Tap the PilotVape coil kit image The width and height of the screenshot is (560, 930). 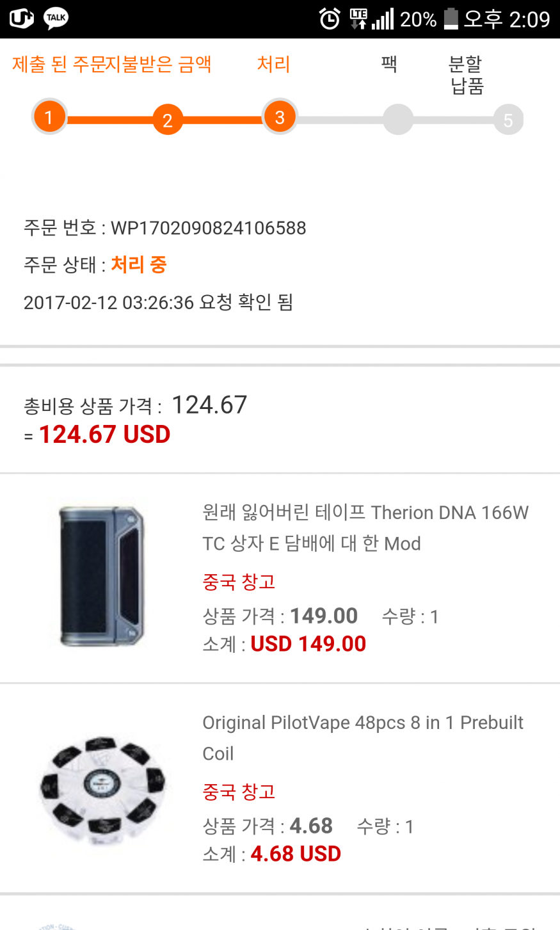[102, 787]
